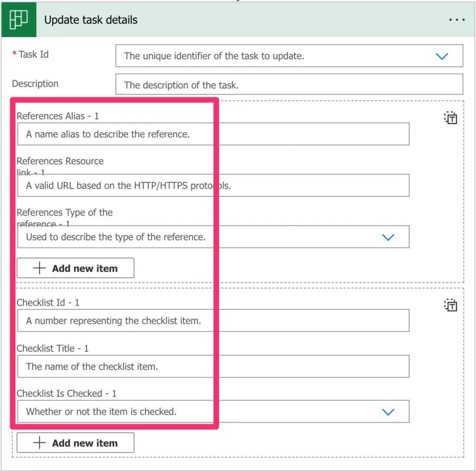Click the References Type placeholder text
The width and height of the screenshot is (476, 471).
(116, 237)
